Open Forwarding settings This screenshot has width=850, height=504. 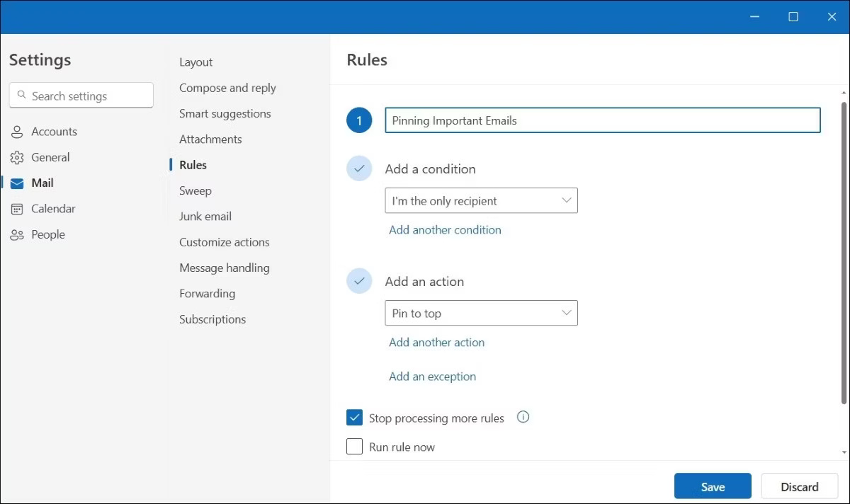click(x=207, y=294)
